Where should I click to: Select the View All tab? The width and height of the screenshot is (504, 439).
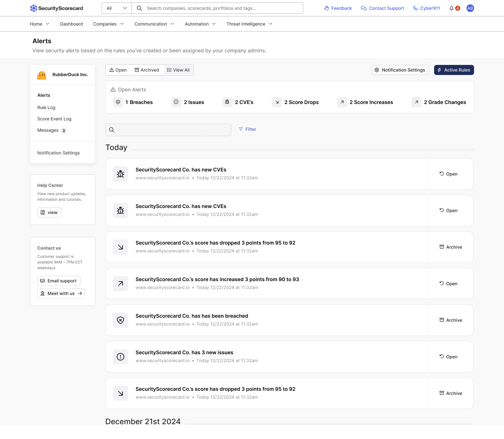pos(178,70)
